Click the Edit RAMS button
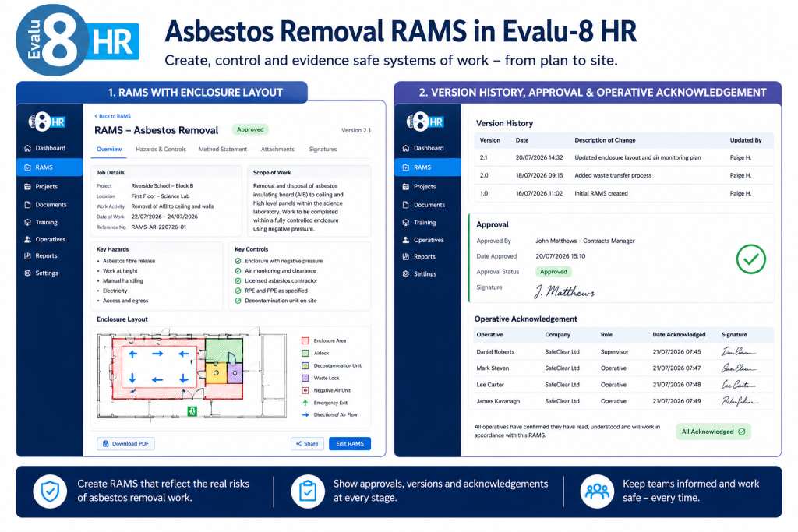Image resolution: width=798 pixels, height=532 pixels. [350, 443]
